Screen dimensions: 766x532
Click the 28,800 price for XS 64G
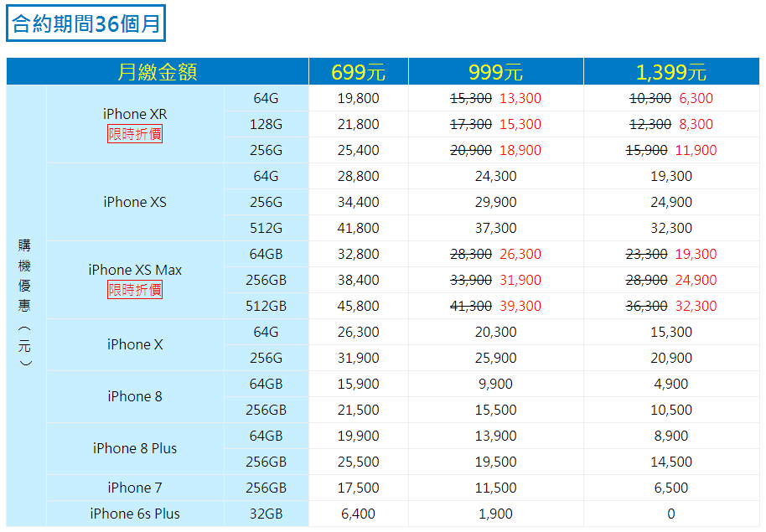[x=358, y=176]
